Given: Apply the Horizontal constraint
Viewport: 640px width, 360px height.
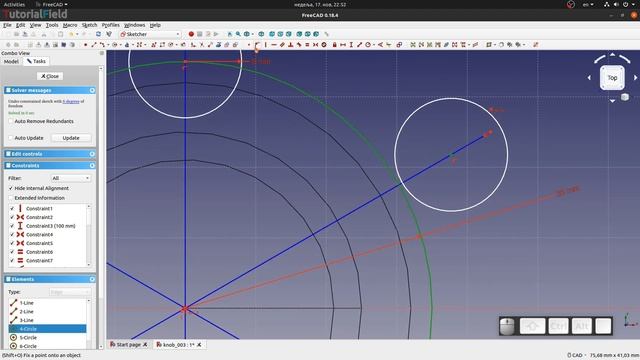Looking at the screenshot, I should (x=273, y=44).
